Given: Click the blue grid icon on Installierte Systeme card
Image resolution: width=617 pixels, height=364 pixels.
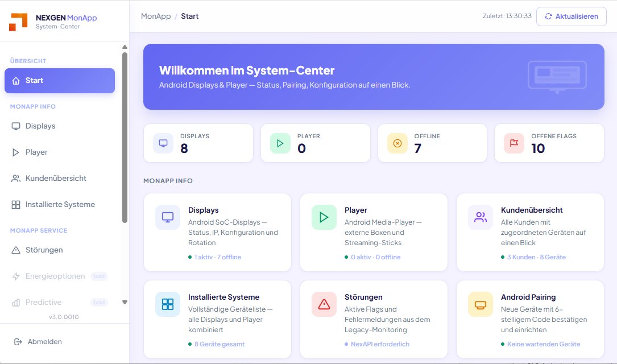Looking at the screenshot, I should (168, 304).
